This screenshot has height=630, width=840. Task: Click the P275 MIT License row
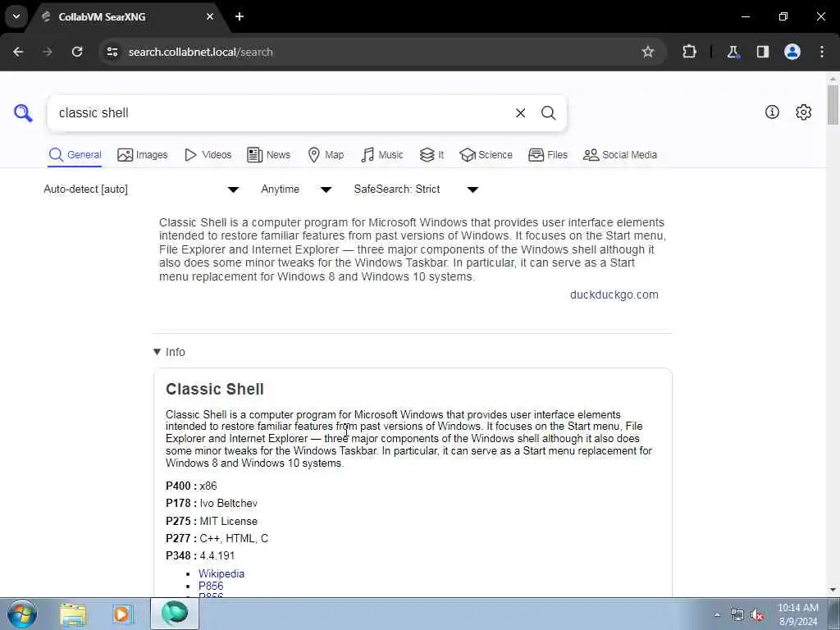click(212, 521)
